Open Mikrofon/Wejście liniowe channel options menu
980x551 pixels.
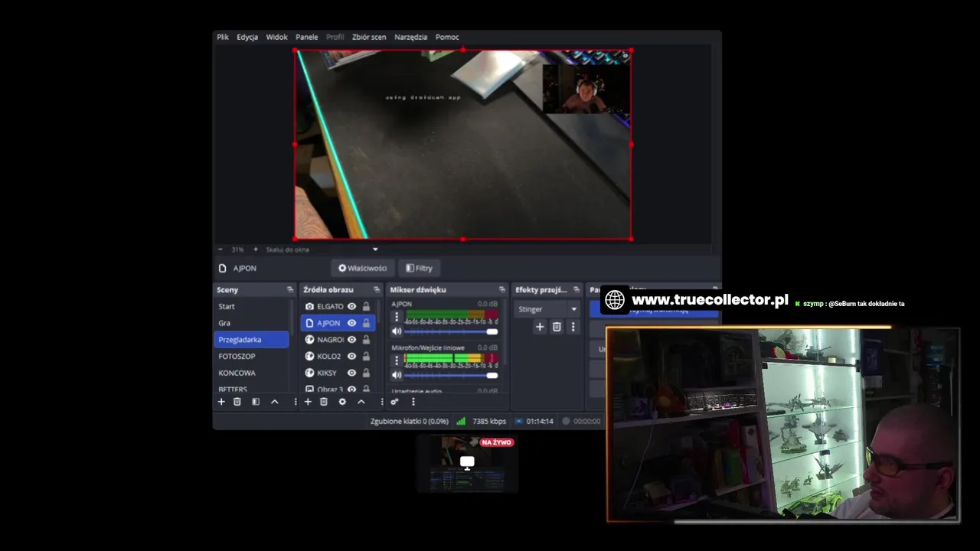point(397,360)
